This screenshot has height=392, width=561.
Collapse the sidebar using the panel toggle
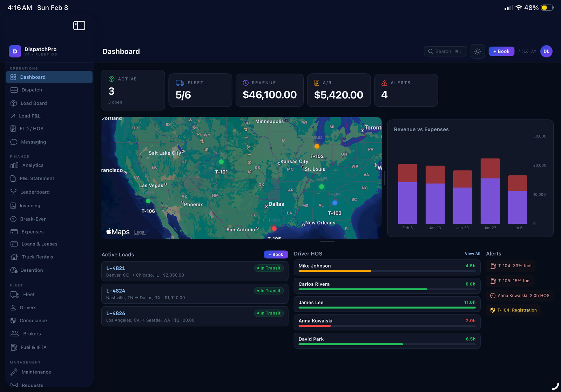pos(79,25)
